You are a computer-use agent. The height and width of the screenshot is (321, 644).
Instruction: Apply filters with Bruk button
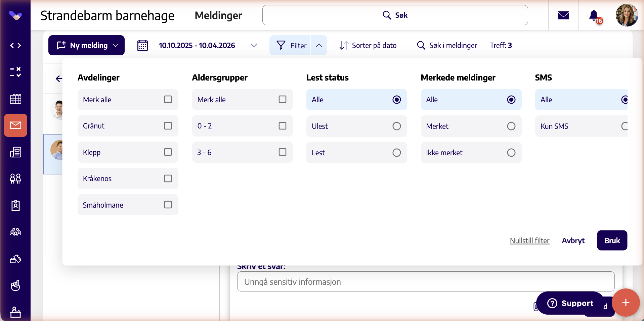pos(612,240)
